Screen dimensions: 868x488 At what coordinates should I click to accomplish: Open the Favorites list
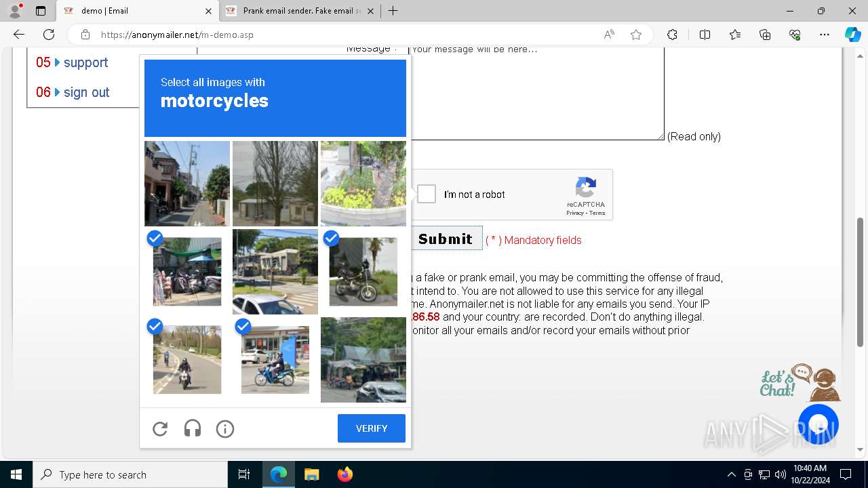click(x=735, y=35)
